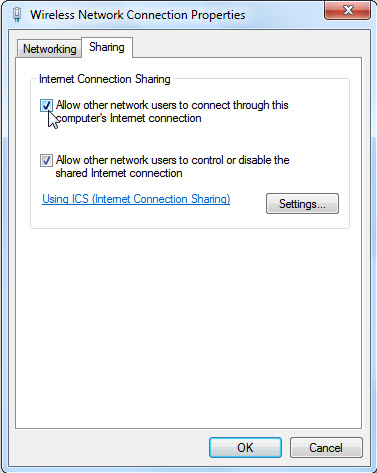This screenshot has height=473, width=377.
Task: Dismiss the dialog with Cancel
Action: pyautogui.click(x=326, y=448)
